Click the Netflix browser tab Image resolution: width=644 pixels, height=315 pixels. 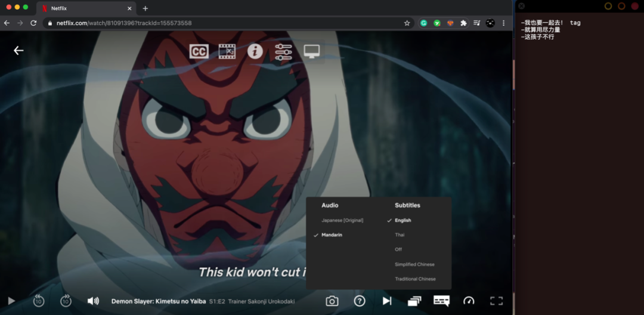pos(86,8)
